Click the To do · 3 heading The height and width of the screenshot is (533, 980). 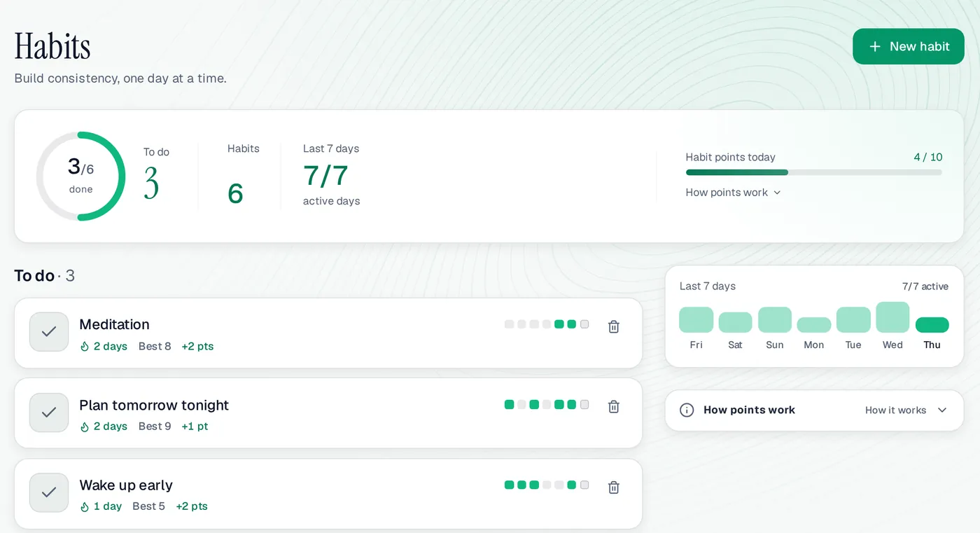tap(45, 276)
